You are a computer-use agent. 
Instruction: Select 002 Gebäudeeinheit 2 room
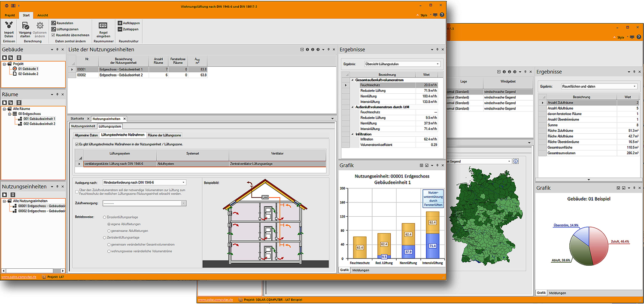(39, 124)
